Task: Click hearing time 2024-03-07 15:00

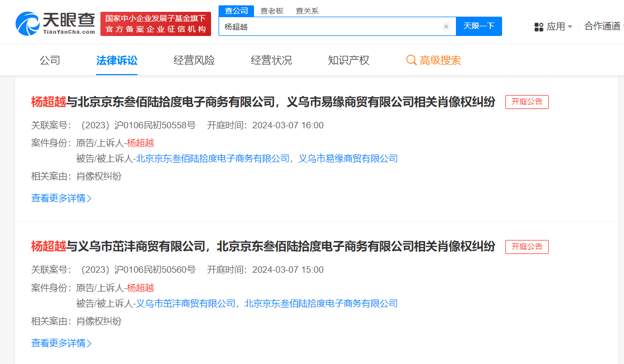Action: 288,270
